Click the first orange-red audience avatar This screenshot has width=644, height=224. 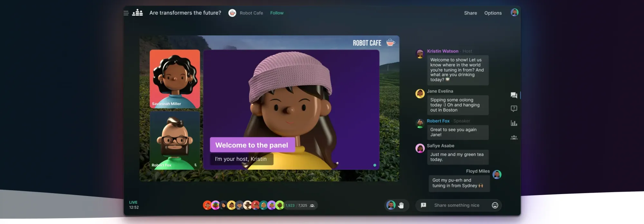(207, 205)
